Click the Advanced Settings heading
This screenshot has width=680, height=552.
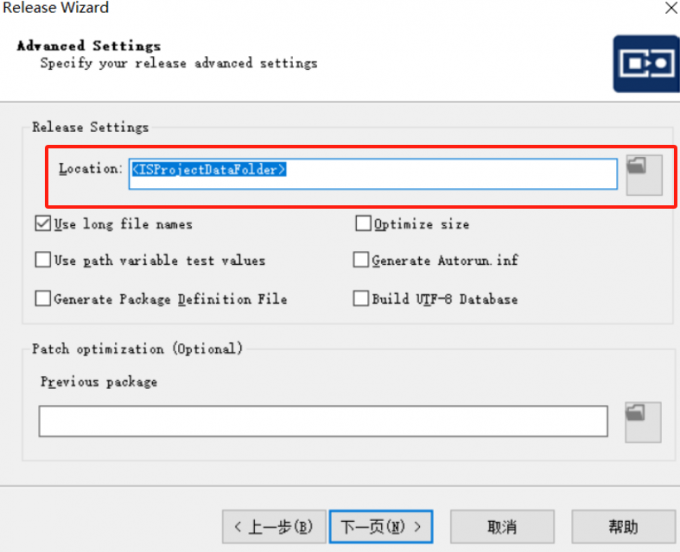88,46
